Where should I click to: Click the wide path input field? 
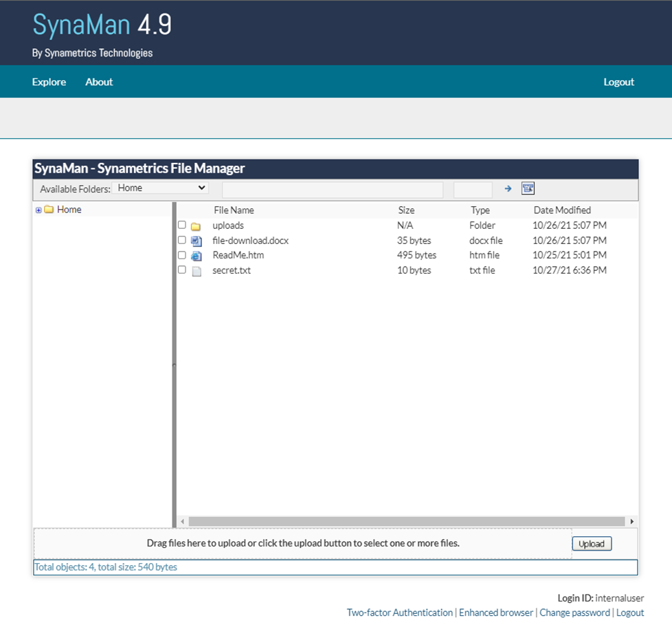pos(333,190)
